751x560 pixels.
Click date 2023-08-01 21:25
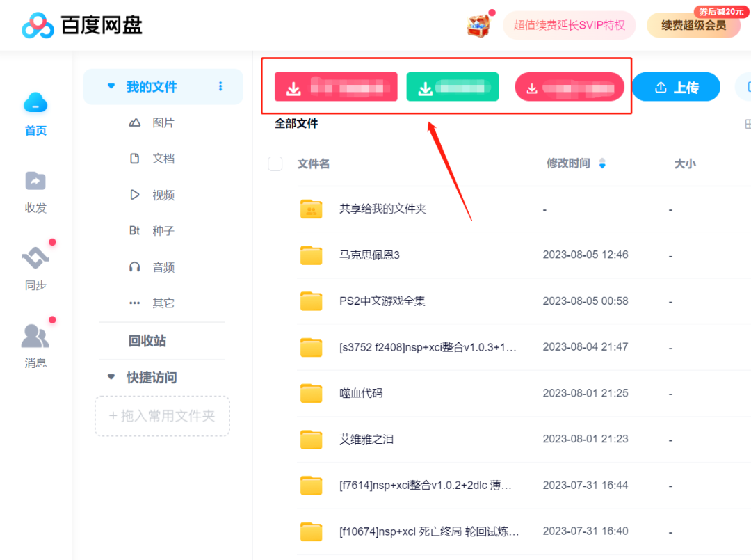pos(586,393)
